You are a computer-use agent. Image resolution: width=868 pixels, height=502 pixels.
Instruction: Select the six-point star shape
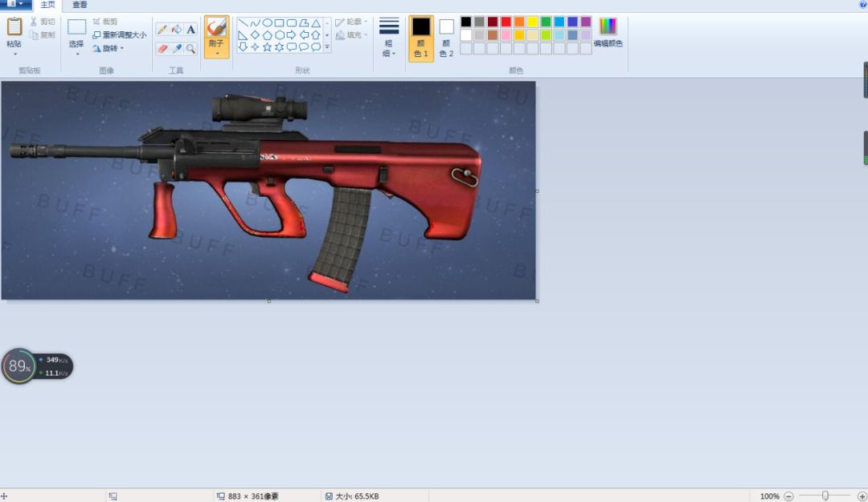(279, 47)
